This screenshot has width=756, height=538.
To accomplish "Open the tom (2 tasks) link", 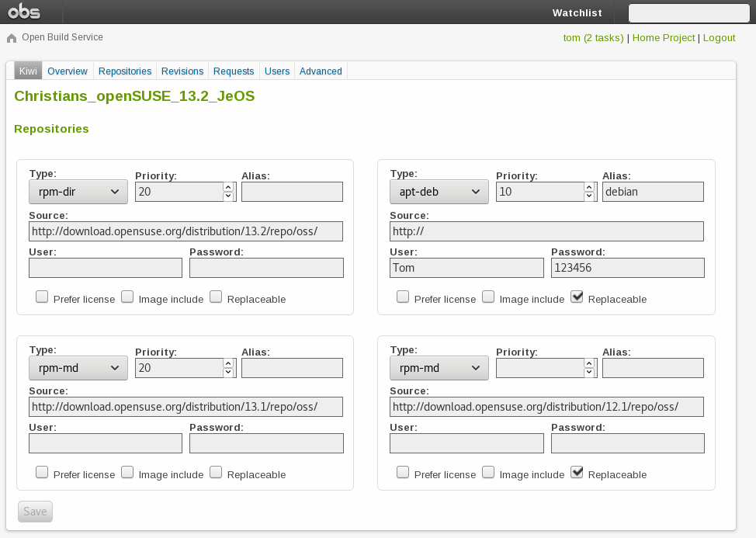I will click(593, 38).
